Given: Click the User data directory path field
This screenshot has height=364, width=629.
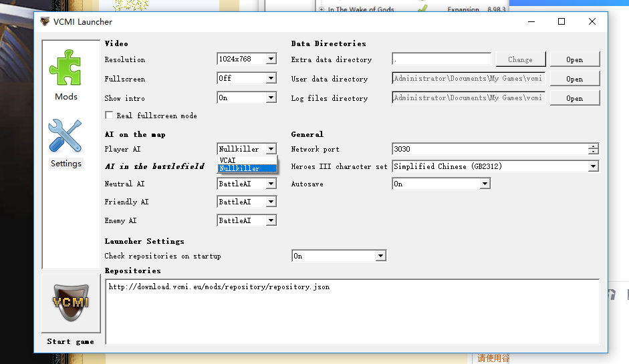Looking at the screenshot, I should [468, 78].
